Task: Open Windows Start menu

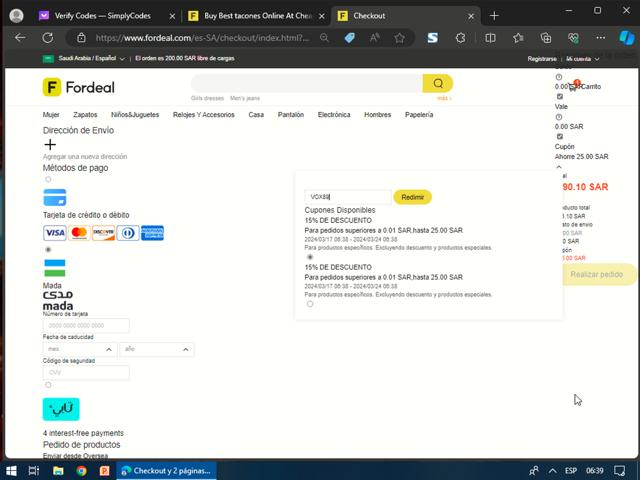Action: pyautogui.click(x=11, y=471)
